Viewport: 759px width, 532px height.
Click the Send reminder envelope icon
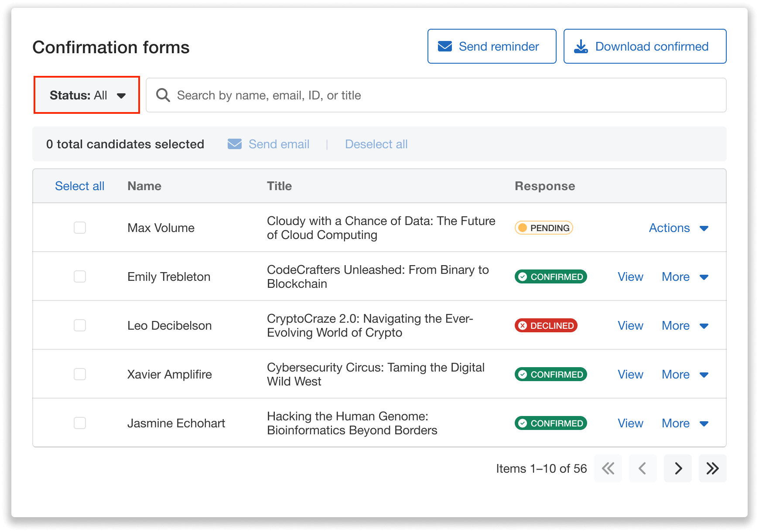click(x=444, y=46)
